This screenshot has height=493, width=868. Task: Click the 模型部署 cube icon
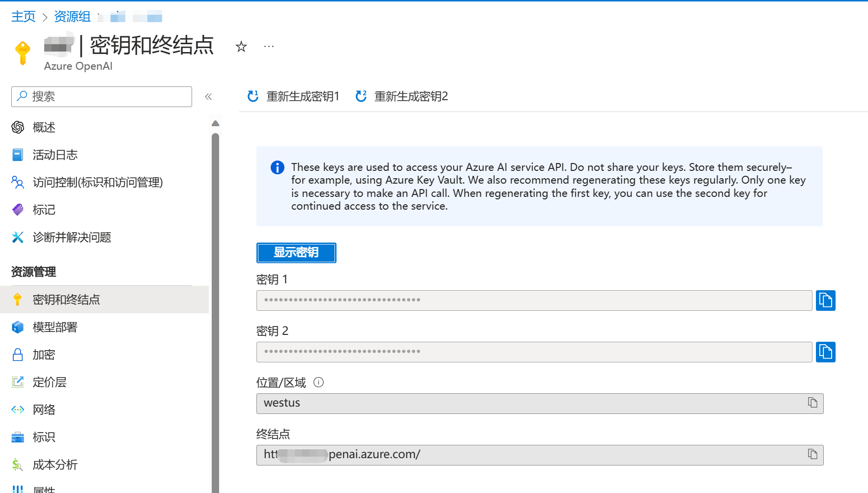[x=18, y=327]
